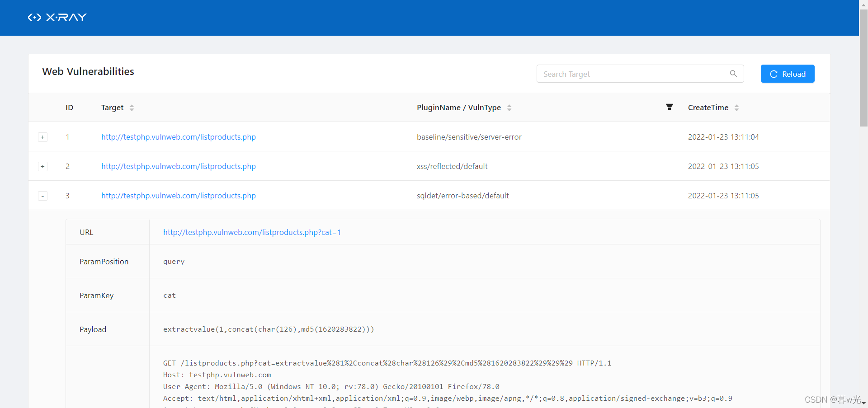Expand row 1 vulnerability details
868x408 pixels.
click(42, 137)
